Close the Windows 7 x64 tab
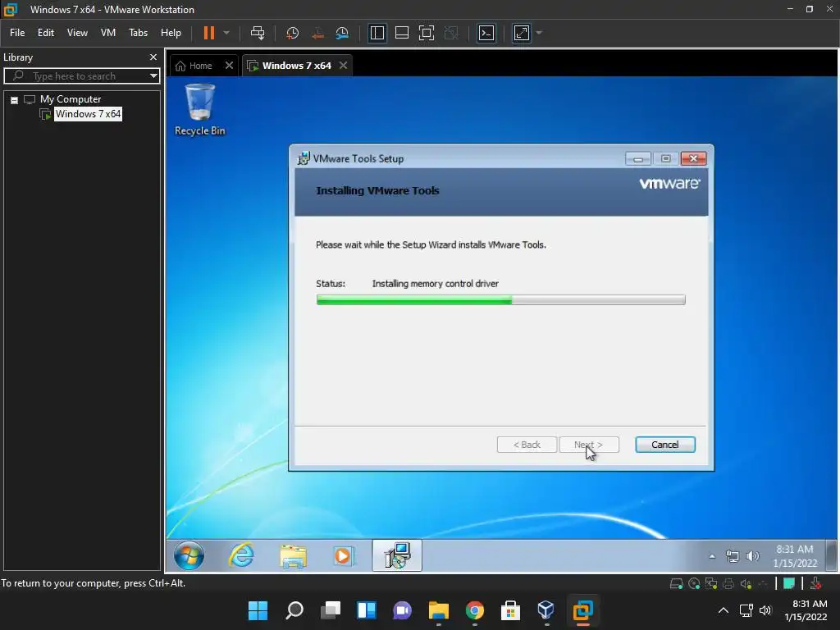 pyautogui.click(x=344, y=66)
